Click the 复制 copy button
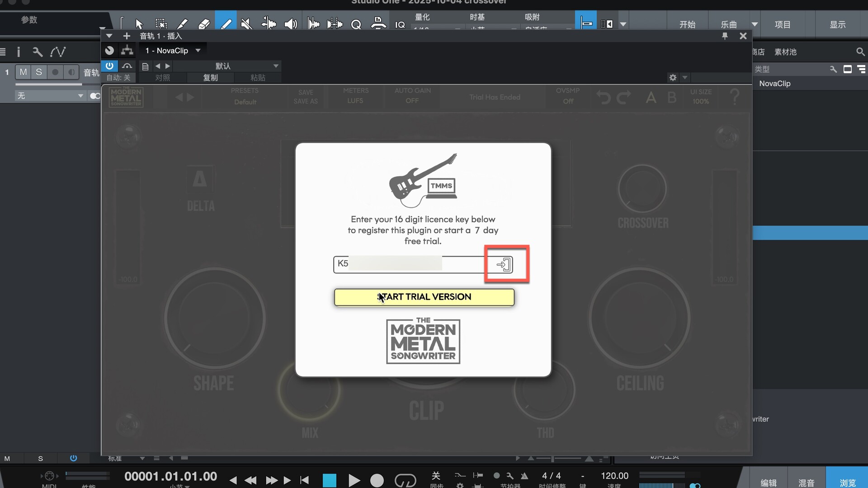 tap(210, 78)
